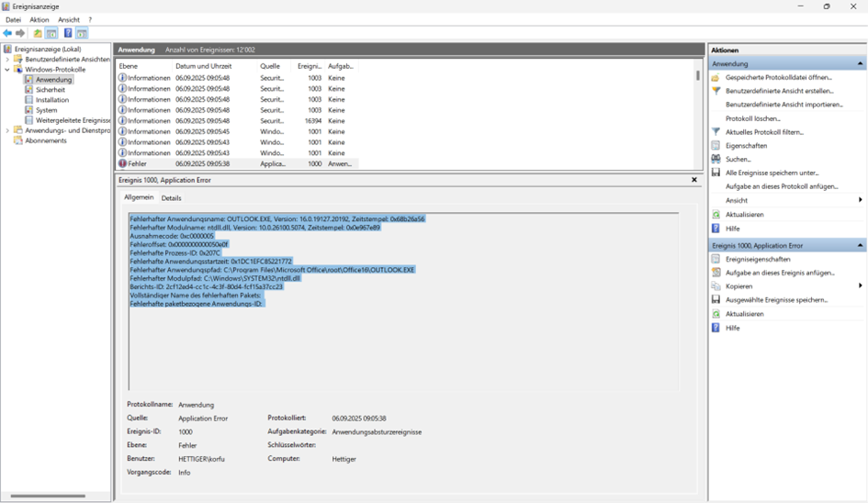Click the green Aktualisieren icon under Anwendung
This screenshot has height=503, width=868.
pos(716,214)
